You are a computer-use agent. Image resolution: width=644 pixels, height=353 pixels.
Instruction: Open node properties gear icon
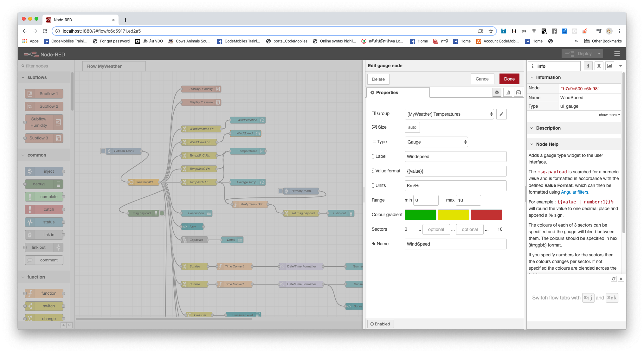point(497,92)
